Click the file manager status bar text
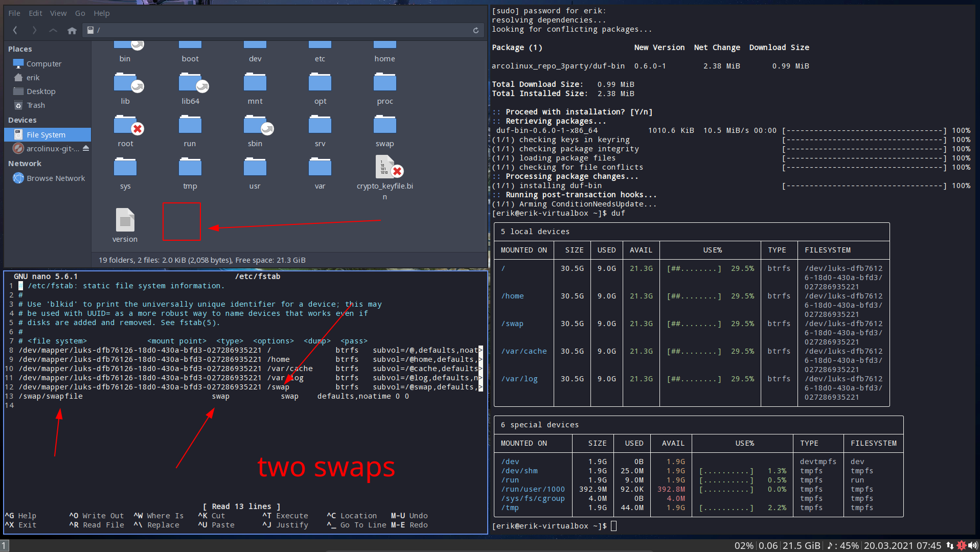The width and height of the screenshot is (980, 552). click(202, 260)
